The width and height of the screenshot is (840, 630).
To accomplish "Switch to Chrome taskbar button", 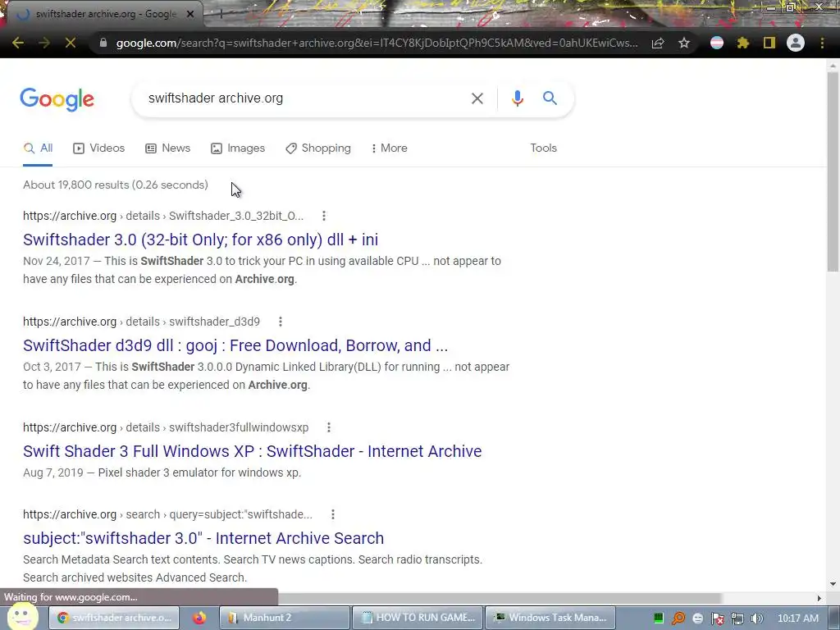I will coord(113,618).
